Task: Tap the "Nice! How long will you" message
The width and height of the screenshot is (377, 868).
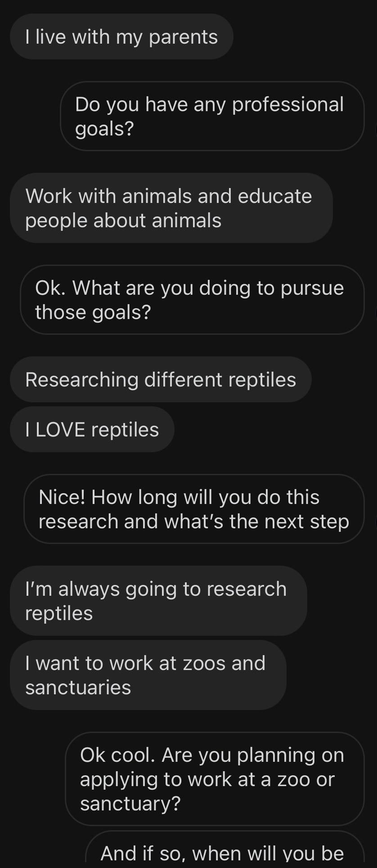Action: (x=194, y=509)
